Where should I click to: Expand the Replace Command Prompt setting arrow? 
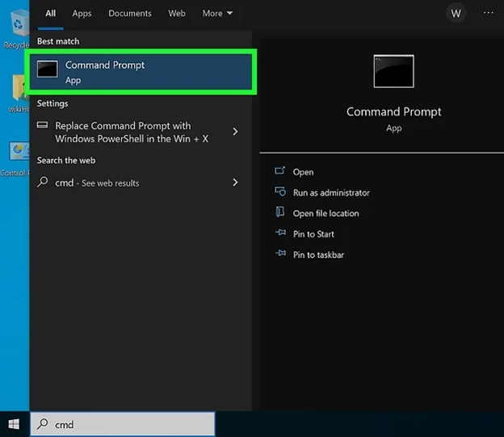[x=235, y=132]
